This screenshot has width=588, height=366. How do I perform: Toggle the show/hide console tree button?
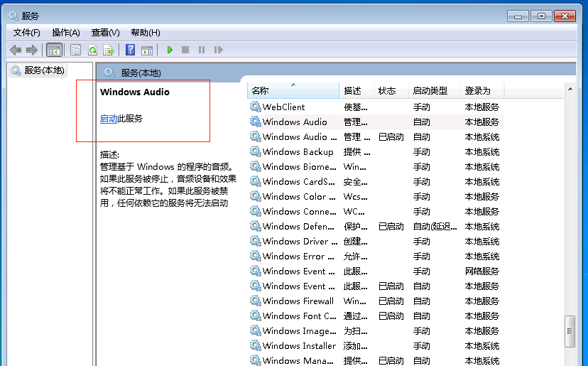(x=54, y=50)
